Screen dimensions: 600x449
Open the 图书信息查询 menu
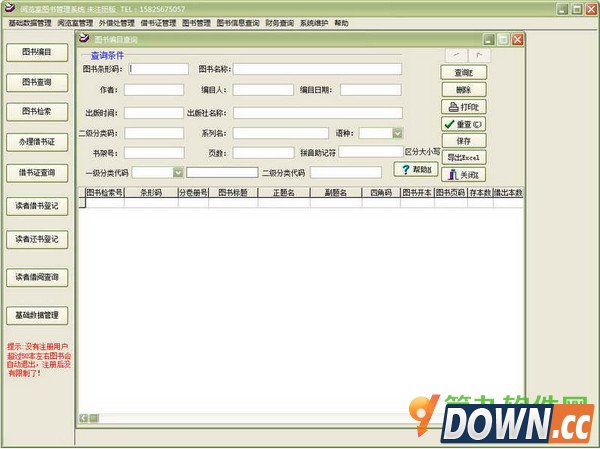(x=238, y=23)
